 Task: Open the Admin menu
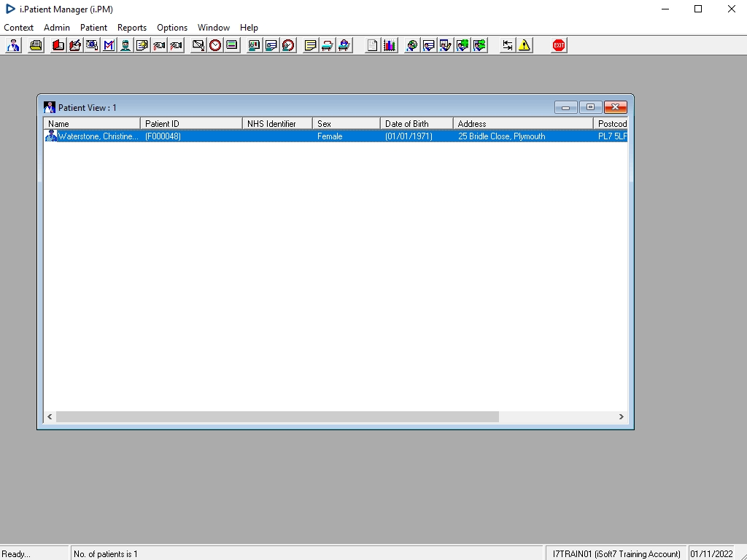coord(57,28)
